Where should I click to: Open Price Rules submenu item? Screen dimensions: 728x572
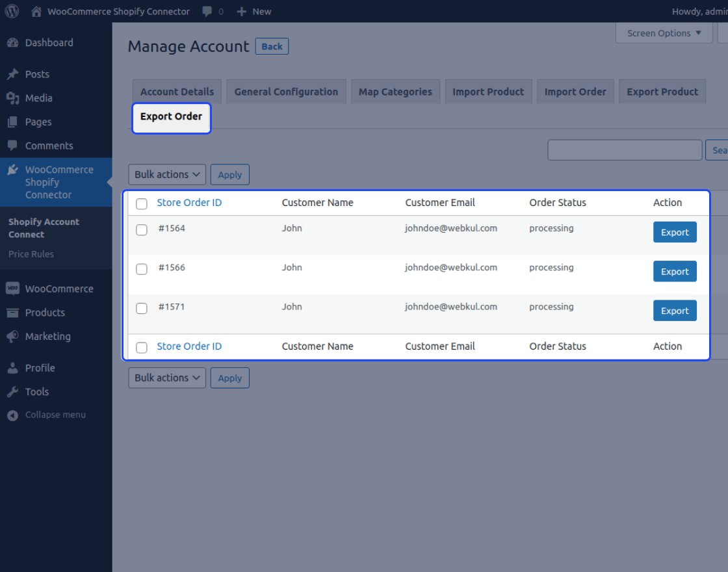point(31,254)
